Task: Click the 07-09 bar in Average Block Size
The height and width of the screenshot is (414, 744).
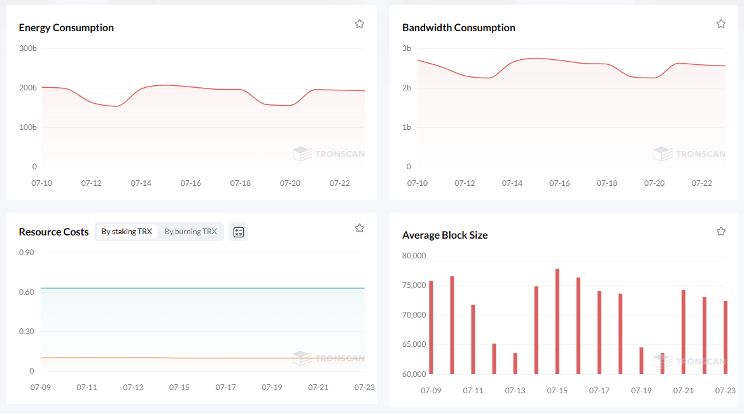Action: click(431, 328)
